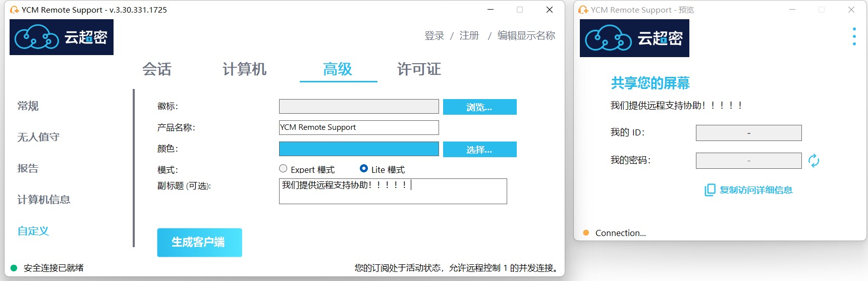Click the 徽标 path input field
Image resolution: width=868 pixels, height=281 pixels.
tap(359, 106)
